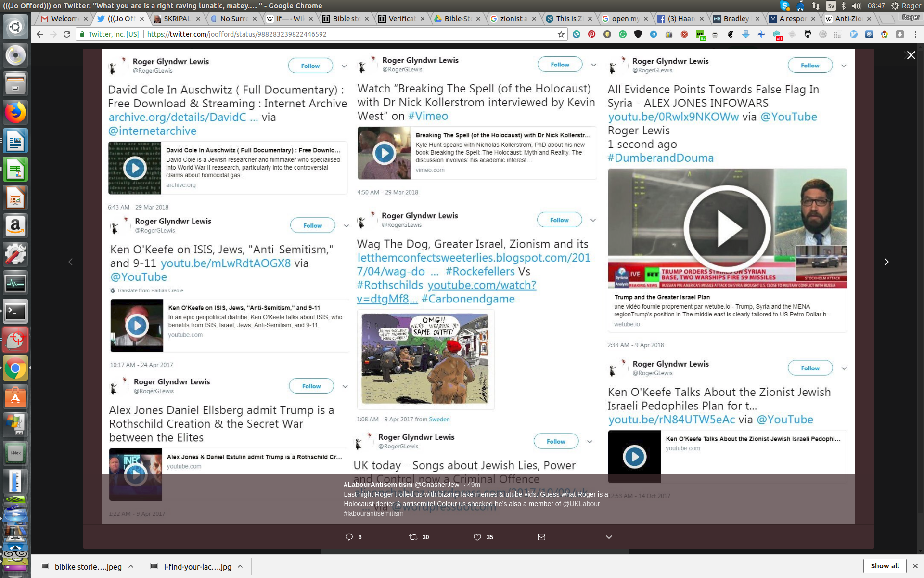Switch to the zionist Google search tab
924x578 pixels.
pyautogui.click(x=513, y=19)
